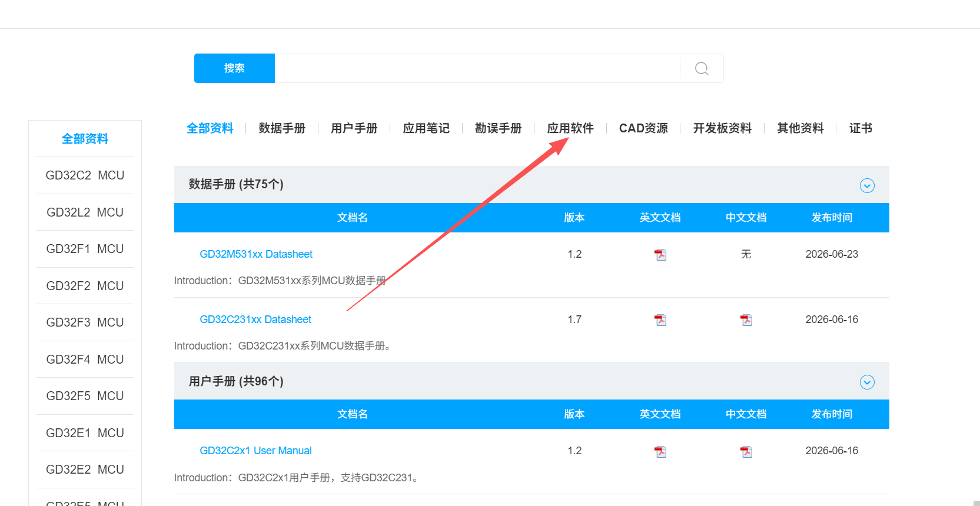
Task: Select GD32F3 MCU in the sidebar
Action: tap(85, 322)
